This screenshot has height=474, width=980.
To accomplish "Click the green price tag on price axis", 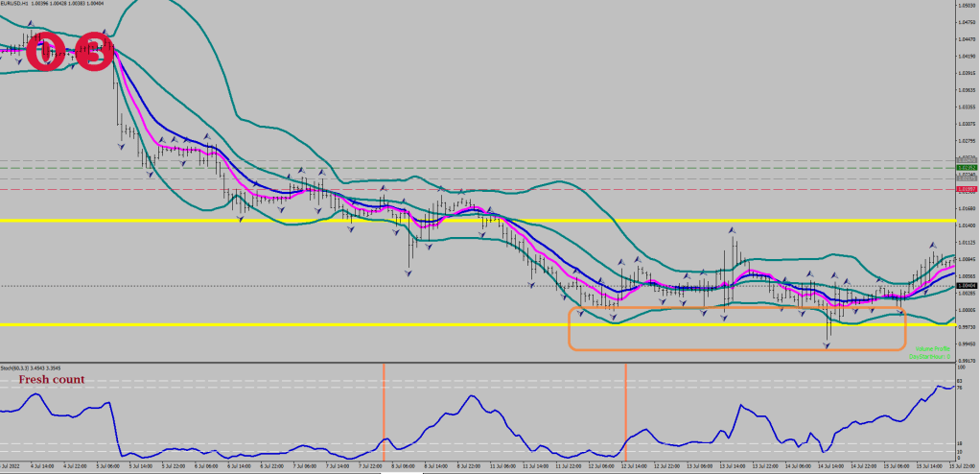I will pos(966,168).
